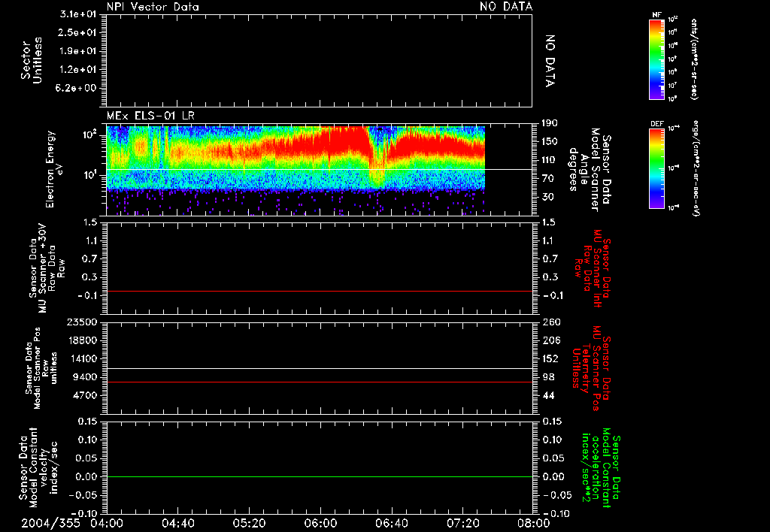Click the 'Electron Energy eV' axis title
This screenshot has height=532, width=770.
coord(55,169)
